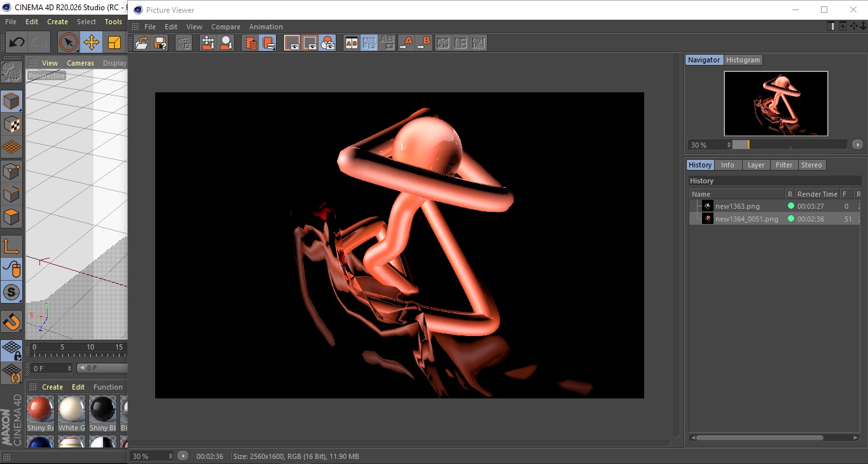Toggle the Animate Second compare icon
Screen dimensions: 868x464
point(369,43)
